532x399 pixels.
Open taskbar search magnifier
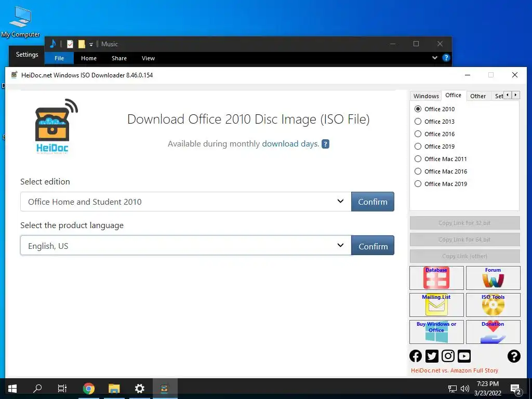(37, 389)
